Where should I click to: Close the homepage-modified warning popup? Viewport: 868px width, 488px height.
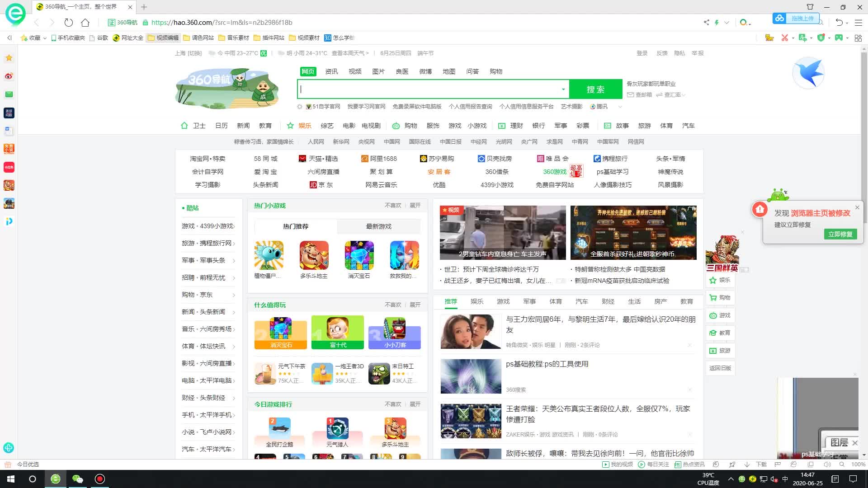pos(857,207)
